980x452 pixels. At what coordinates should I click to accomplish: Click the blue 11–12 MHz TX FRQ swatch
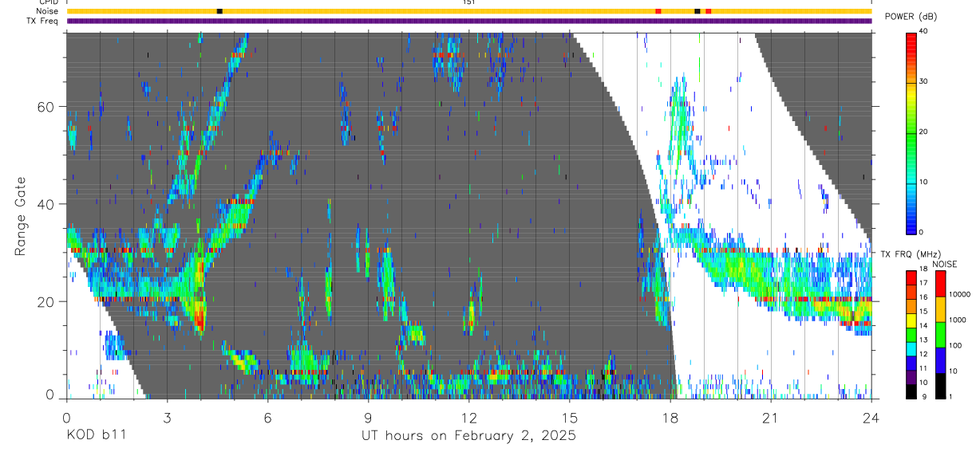pos(911,363)
